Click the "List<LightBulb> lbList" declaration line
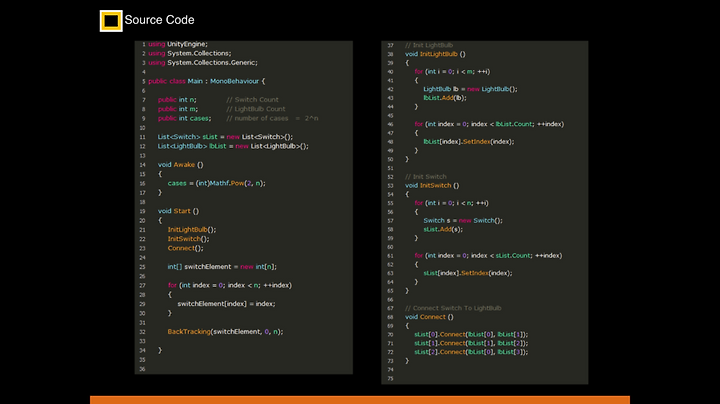720x404 pixels. pyautogui.click(x=233, y=146)
